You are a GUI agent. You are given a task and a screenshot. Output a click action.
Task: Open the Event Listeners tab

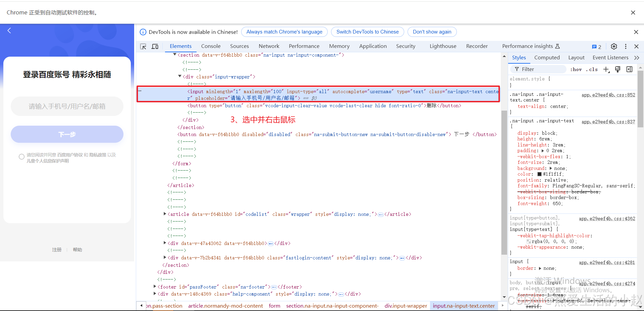point(610,58)
